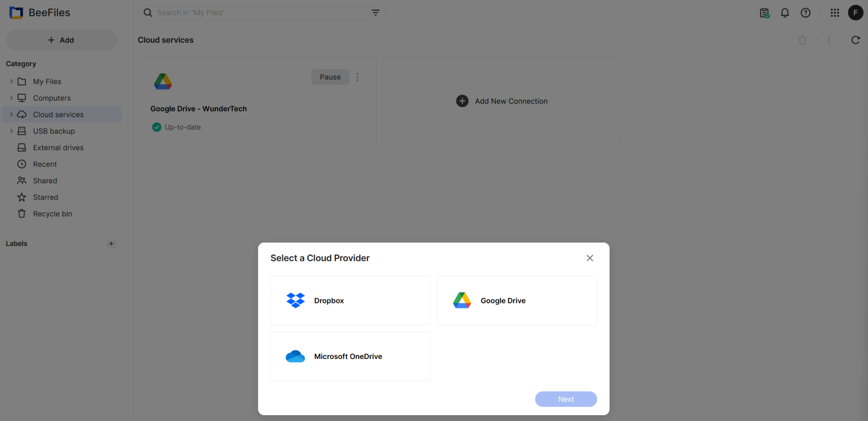Image resolution: width=868 pixels, height=421 pixels.
Task: Click the Next button in dialog
Action: 566,399
